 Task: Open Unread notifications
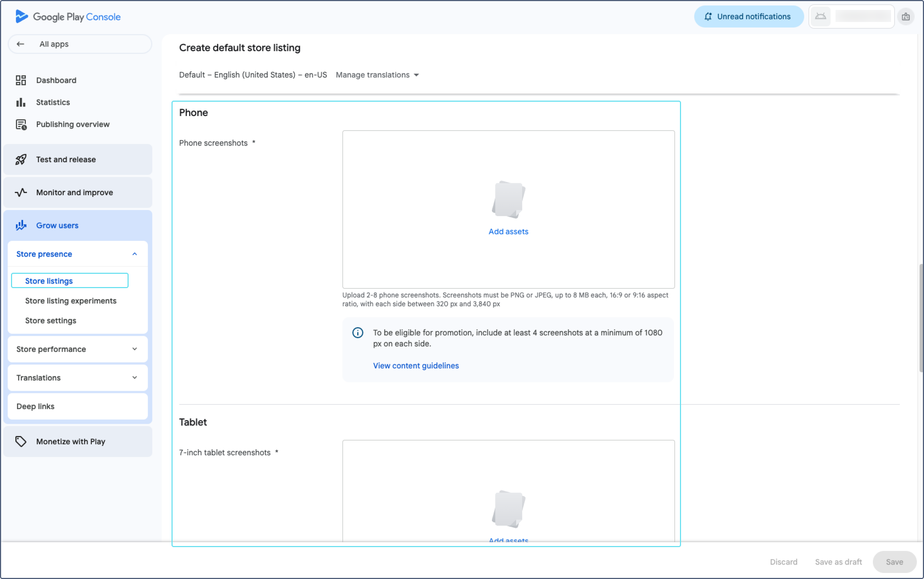[749, 16]
